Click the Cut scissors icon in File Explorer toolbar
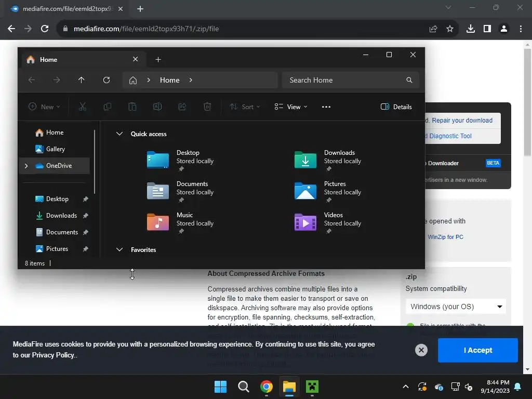This screenshot has height=399, width=532. (x=83, y=107)
